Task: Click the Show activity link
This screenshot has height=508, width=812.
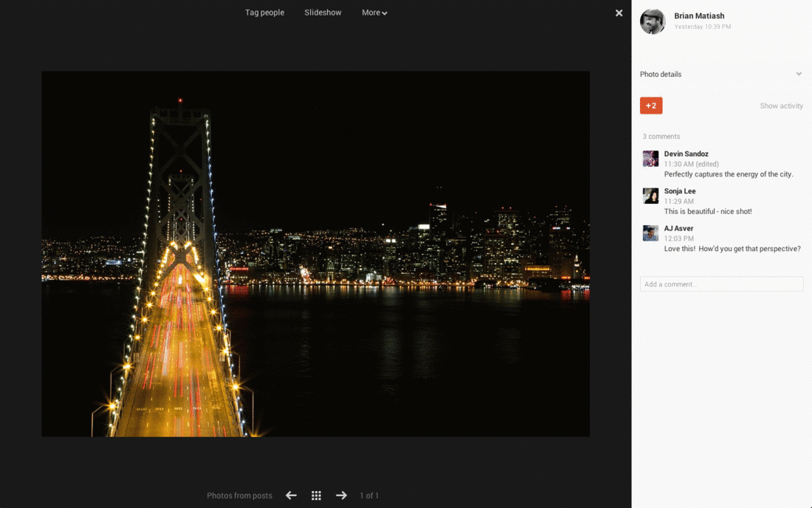Action: click(781, 106)
